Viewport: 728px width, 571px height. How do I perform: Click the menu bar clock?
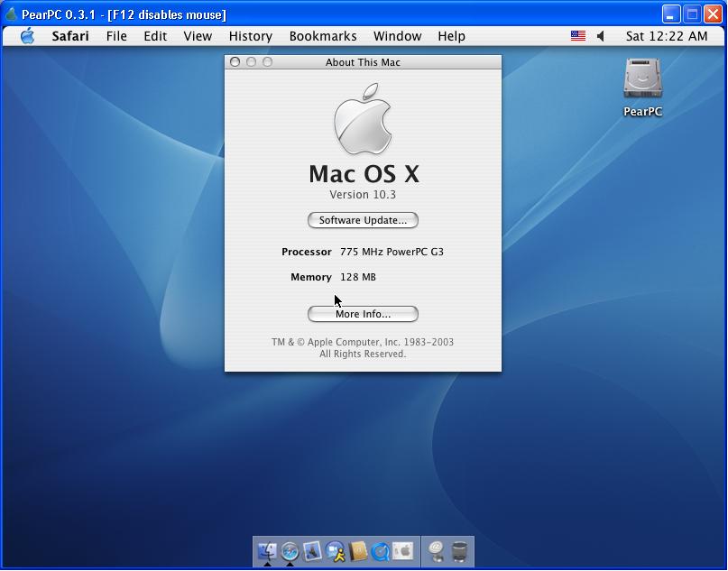(x=666, y=36)
